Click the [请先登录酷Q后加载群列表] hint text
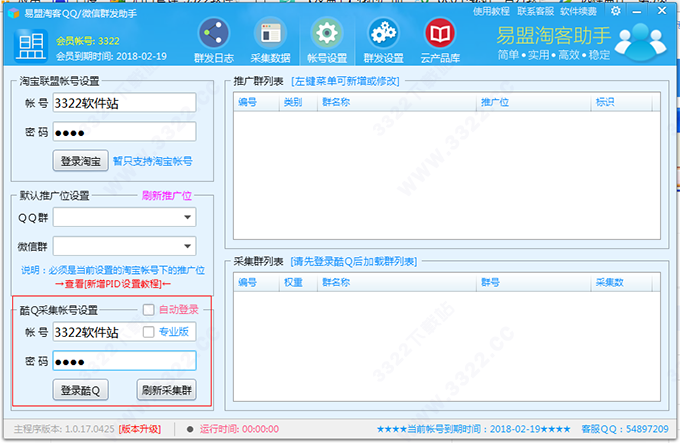This screenshot has height=443, width=680. point(354,261)
